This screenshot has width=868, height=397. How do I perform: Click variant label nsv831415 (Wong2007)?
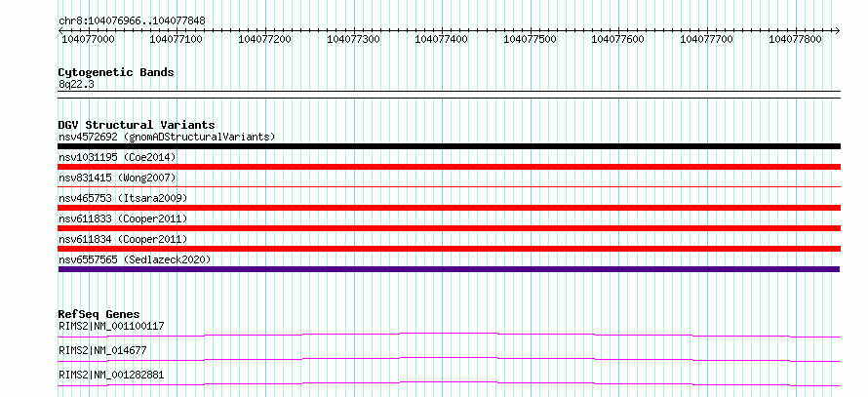pyautogui.click(x=117, y=178)
